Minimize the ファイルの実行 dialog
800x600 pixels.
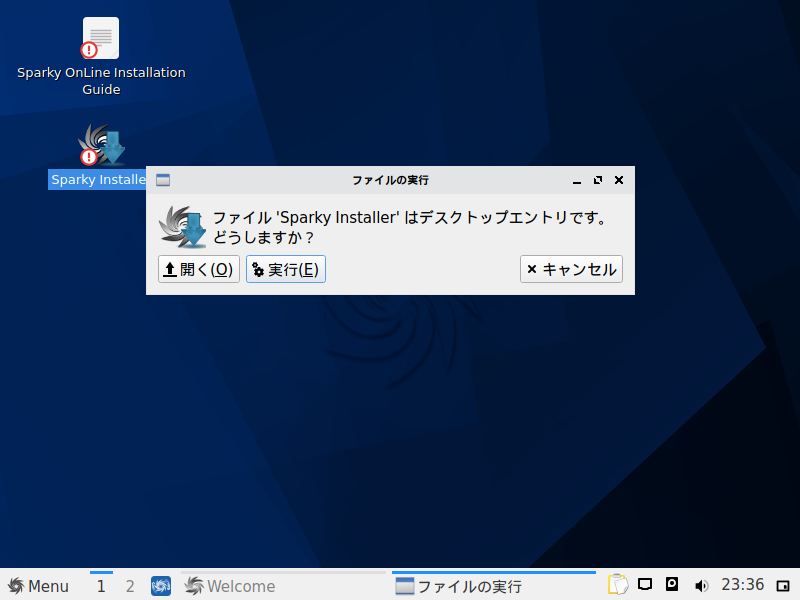coord(577,180)
